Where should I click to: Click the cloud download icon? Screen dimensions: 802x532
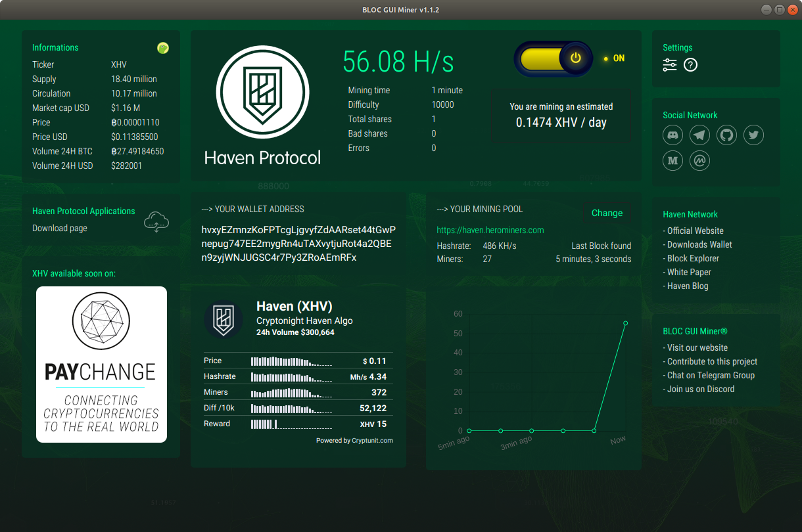point(156,222)
